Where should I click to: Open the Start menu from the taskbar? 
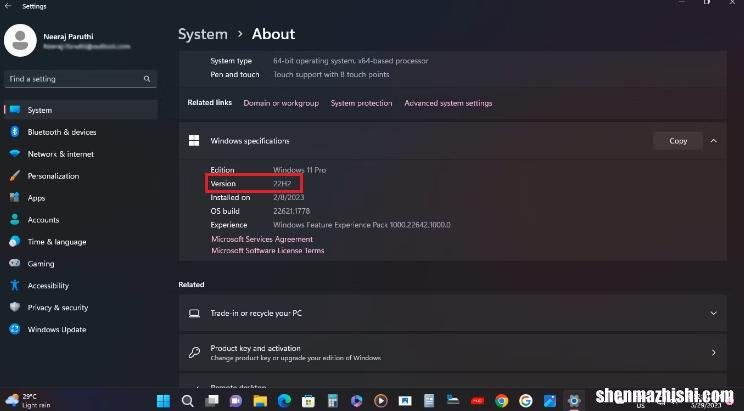163,401
